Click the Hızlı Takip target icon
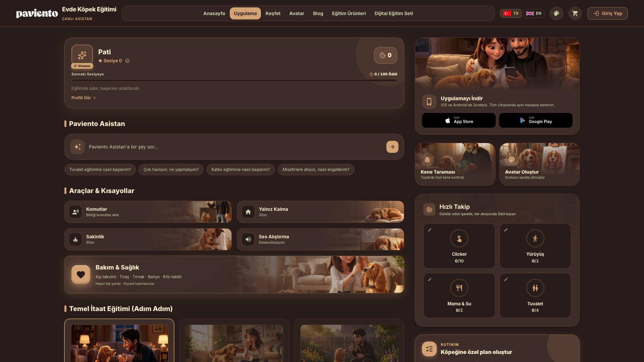 (429, 210)
